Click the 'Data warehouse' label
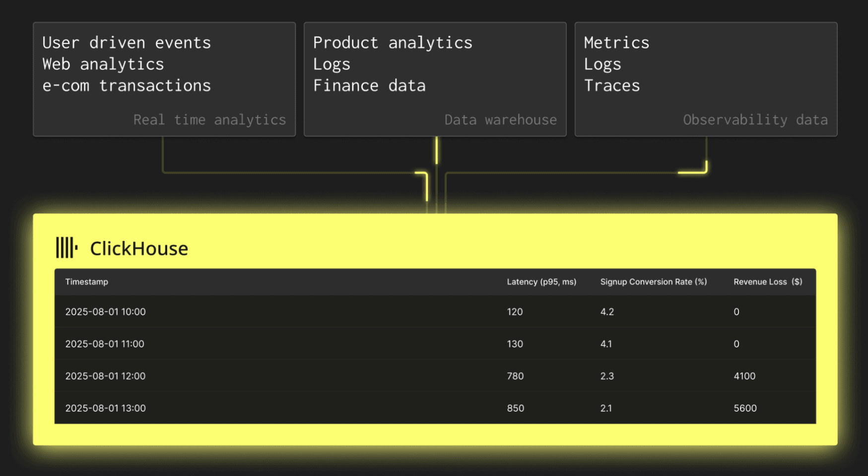 [500, 120]
